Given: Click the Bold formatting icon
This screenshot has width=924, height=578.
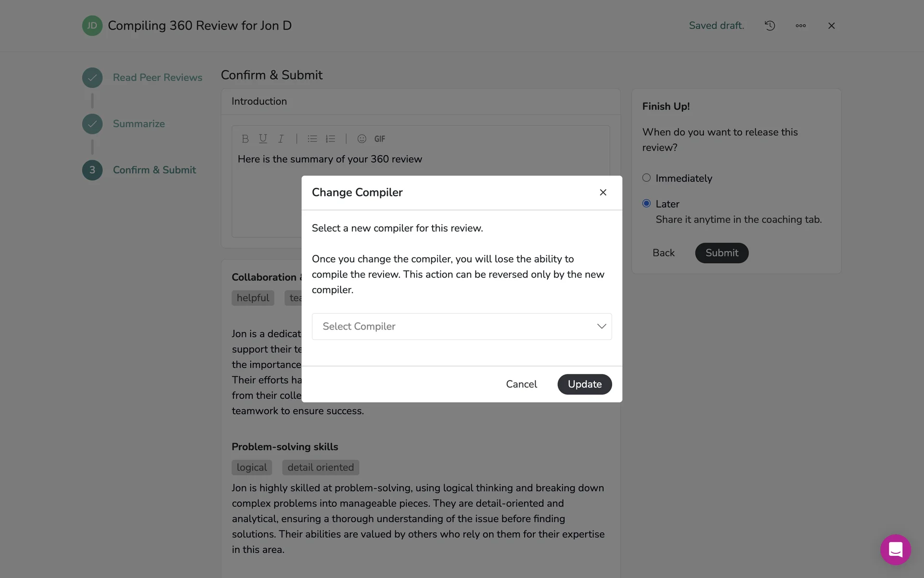Looking at the screenshot, I should click(245, 139).
